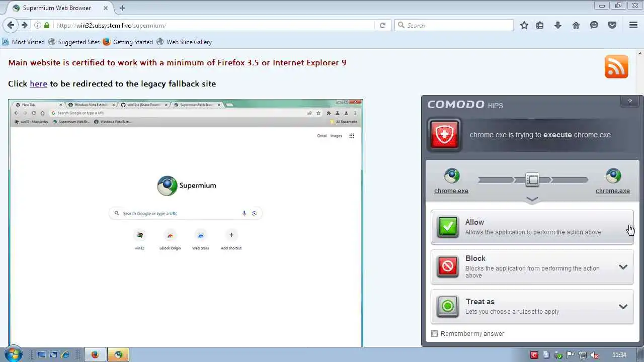
Task: Open site information via the info icon
Action: pyautogui.click(x=38, y=25)
